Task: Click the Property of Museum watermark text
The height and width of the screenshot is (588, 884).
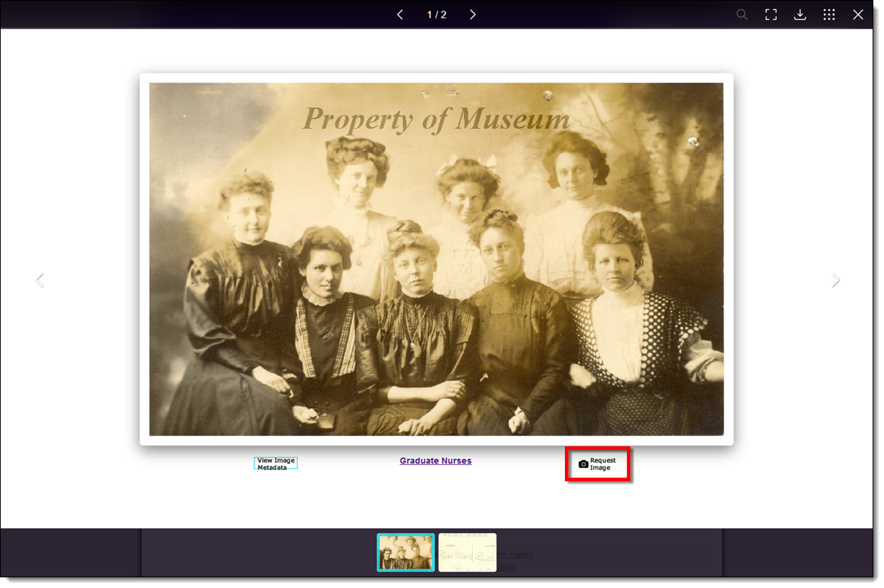Action: (x=436, y=119)
